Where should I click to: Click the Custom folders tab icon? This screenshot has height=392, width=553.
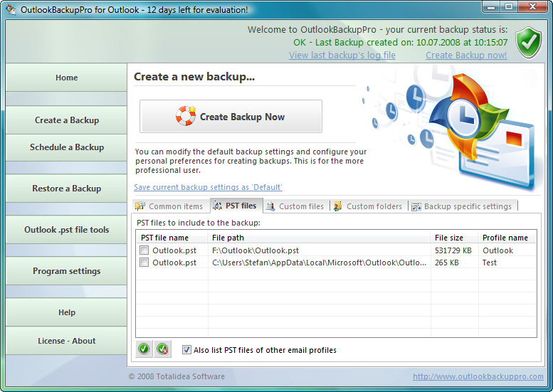pyautogui.click(x=338, y=206)
